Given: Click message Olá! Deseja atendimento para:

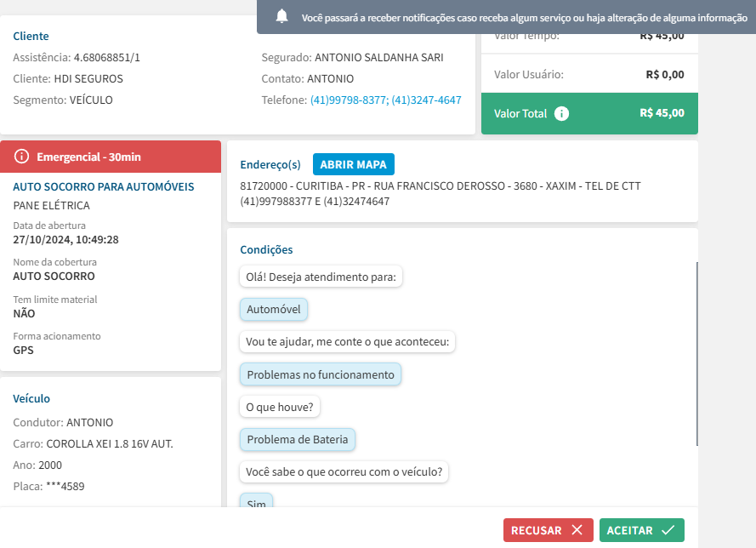Looking at the screenshot, I should point(321,277).
